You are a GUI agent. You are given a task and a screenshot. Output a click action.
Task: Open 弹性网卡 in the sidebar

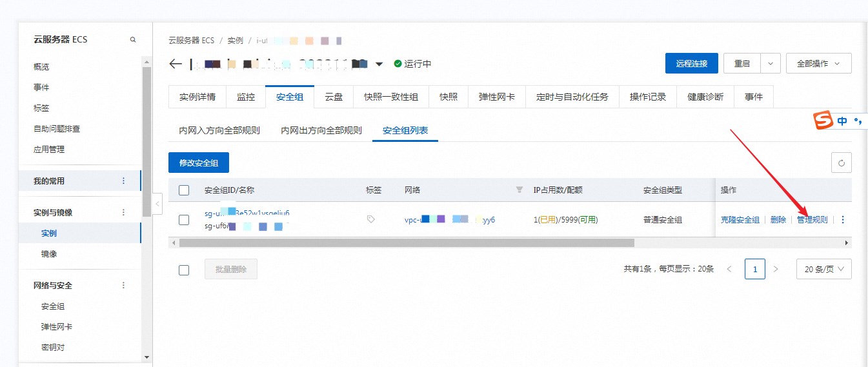pos(57,327)
